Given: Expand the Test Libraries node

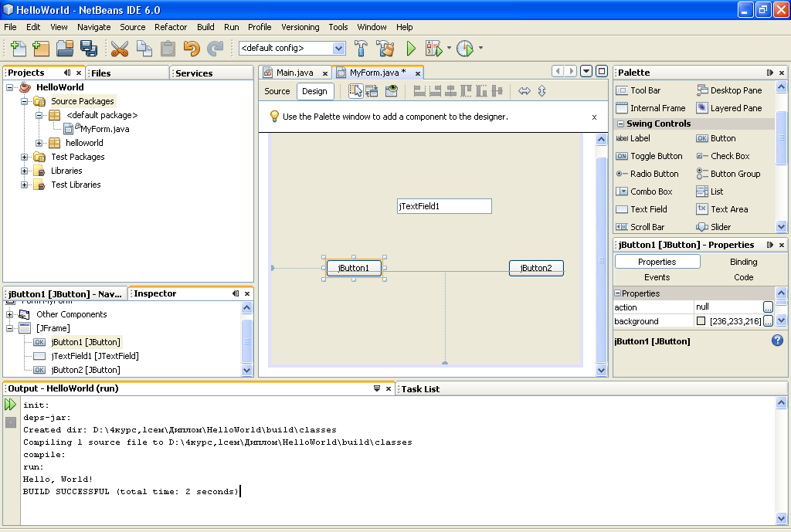Looking at the screenshot, I should click(x=24, y=185).
